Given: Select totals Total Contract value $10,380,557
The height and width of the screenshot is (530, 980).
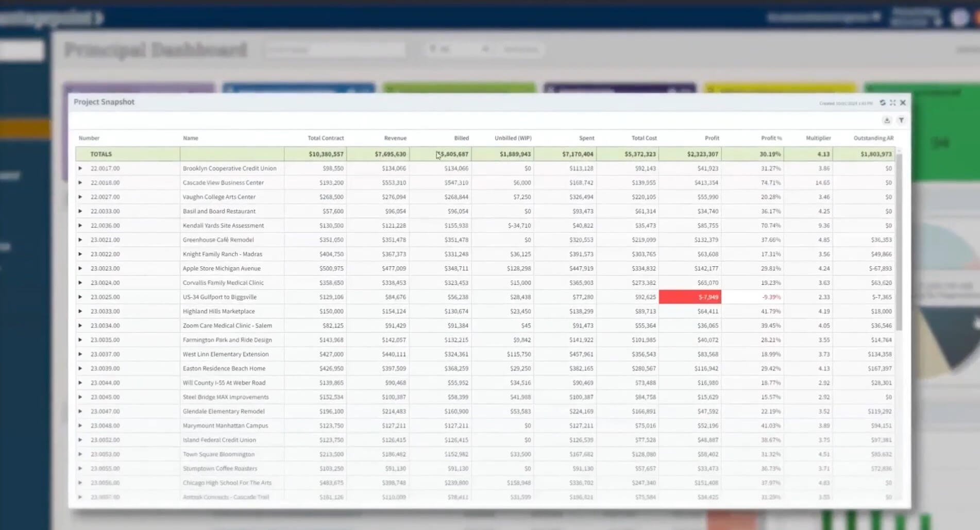Looking at the screenshot, I should tap(326, 154).
